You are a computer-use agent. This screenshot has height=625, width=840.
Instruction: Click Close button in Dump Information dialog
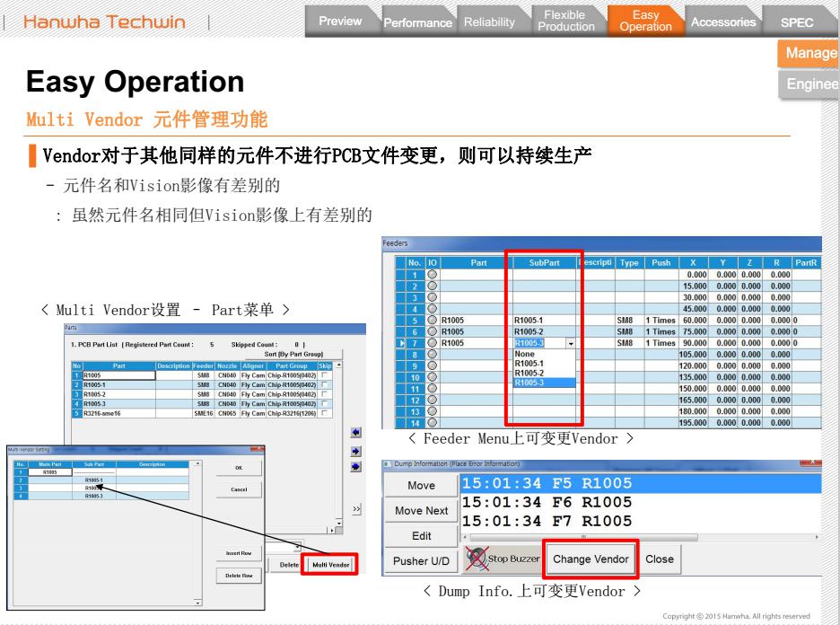[660, 559]
